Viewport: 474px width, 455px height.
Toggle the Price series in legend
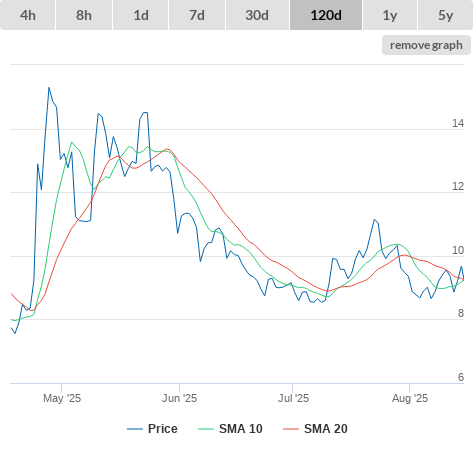coord(152,429)
